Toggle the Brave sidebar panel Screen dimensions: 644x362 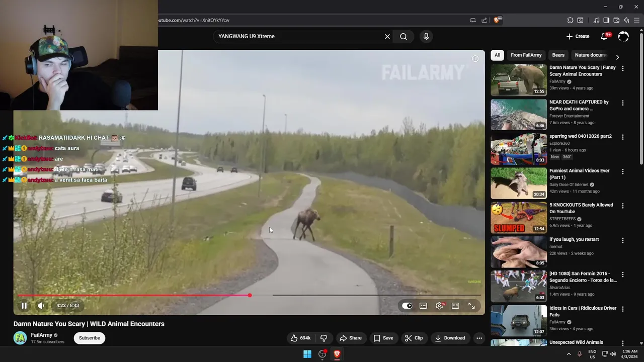click(606, 20)
